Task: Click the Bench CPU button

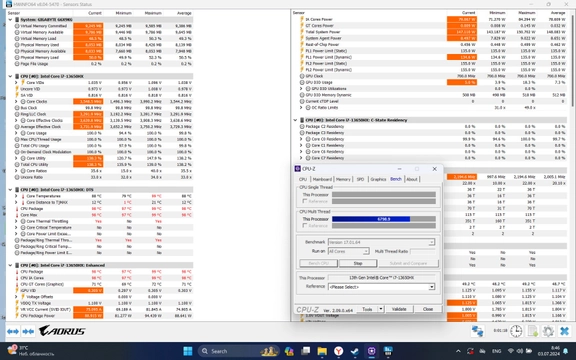Action: point(318,263)
